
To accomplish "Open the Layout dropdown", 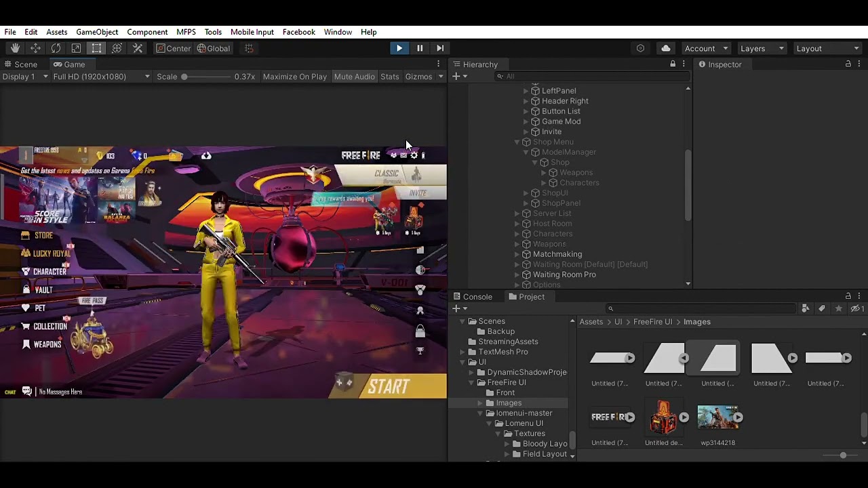I will [827, 48].
